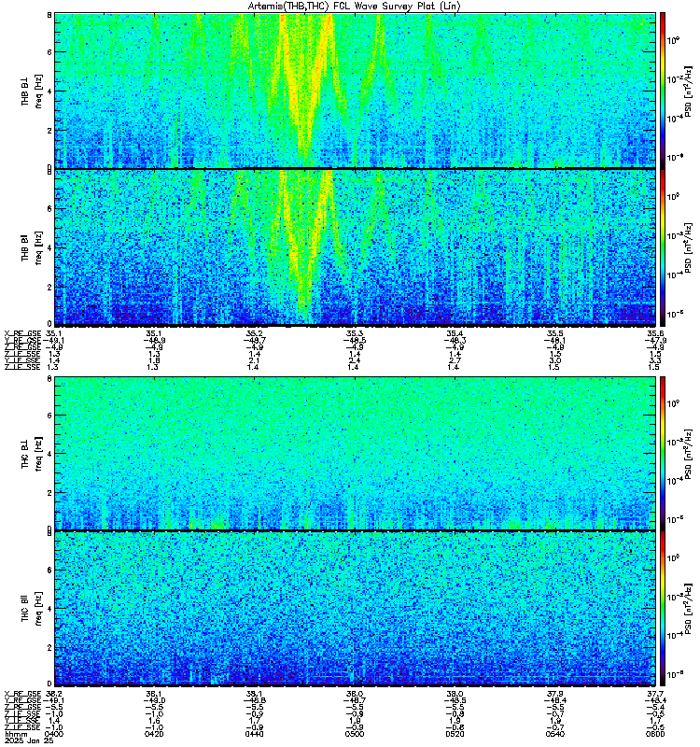Screen dimensions: 700x747
Task: Click the "PSD [nT²/Hz]" label of the THC B∥ color bar
Action: point(688,609)
